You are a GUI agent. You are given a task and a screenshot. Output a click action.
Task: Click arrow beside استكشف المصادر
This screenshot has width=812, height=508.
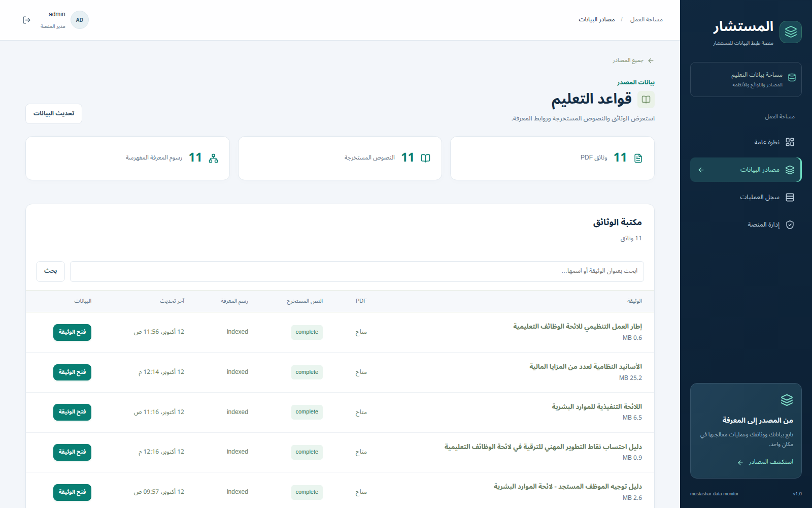(x=740, y=462)
